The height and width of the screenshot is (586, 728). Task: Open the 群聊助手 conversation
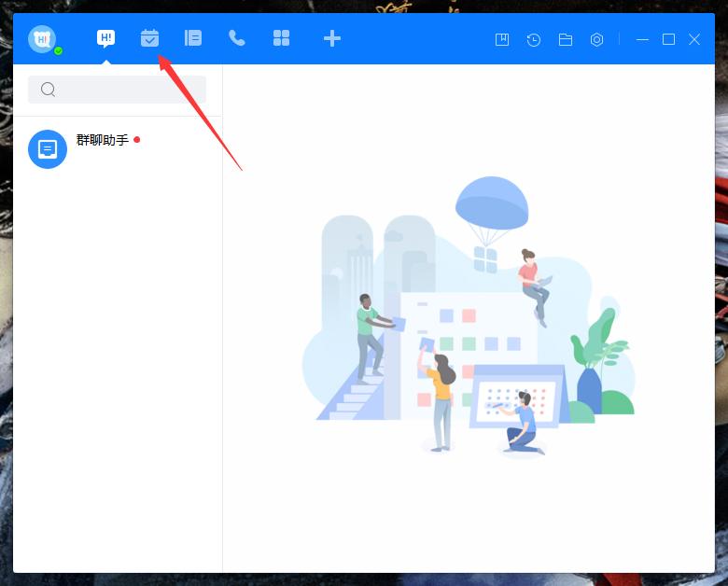click(x=118, y=149)
